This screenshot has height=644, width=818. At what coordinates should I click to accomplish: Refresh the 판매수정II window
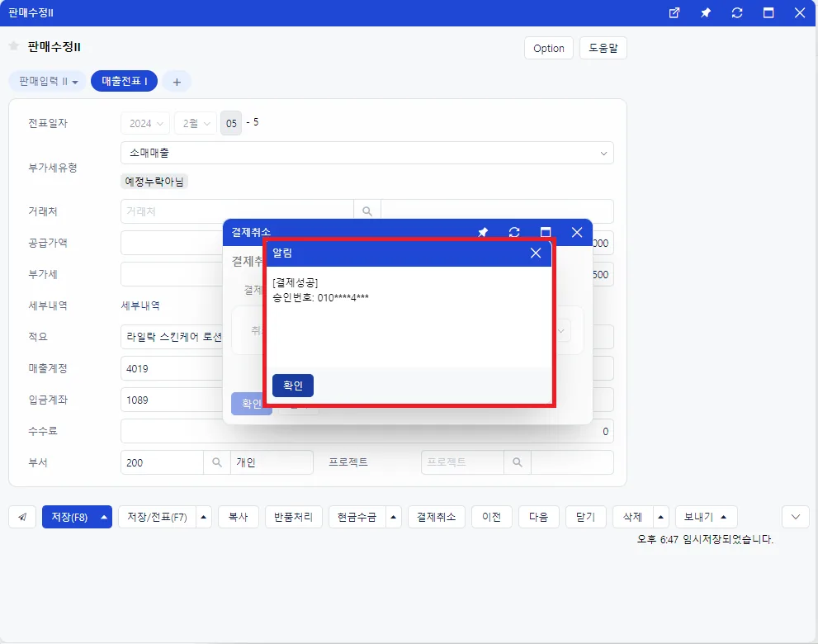click(736, 13)
